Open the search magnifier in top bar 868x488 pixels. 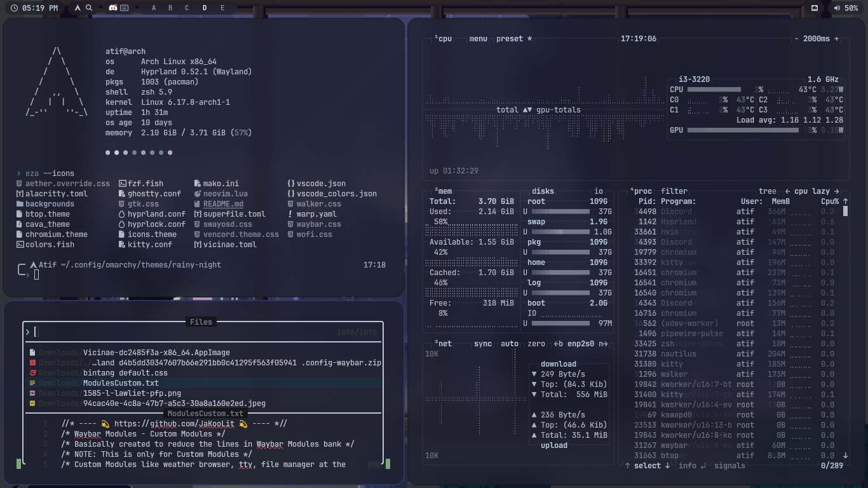point(89,8)
